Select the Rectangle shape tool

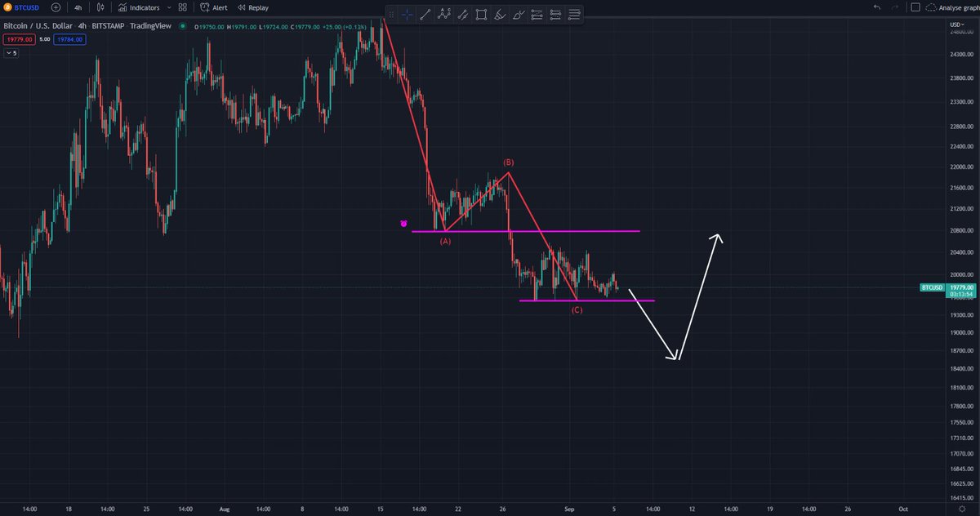click(481, 14)
